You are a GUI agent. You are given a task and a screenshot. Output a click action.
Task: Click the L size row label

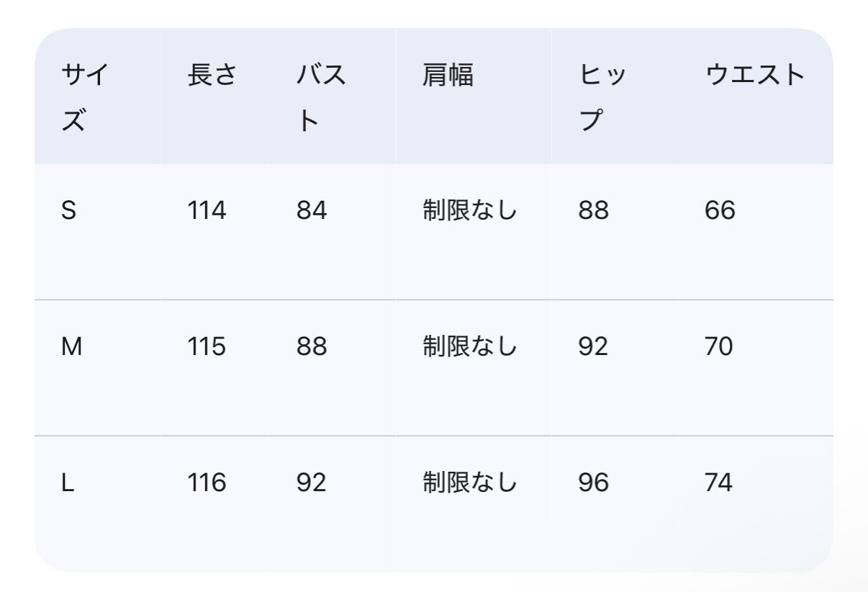point(68,483)
